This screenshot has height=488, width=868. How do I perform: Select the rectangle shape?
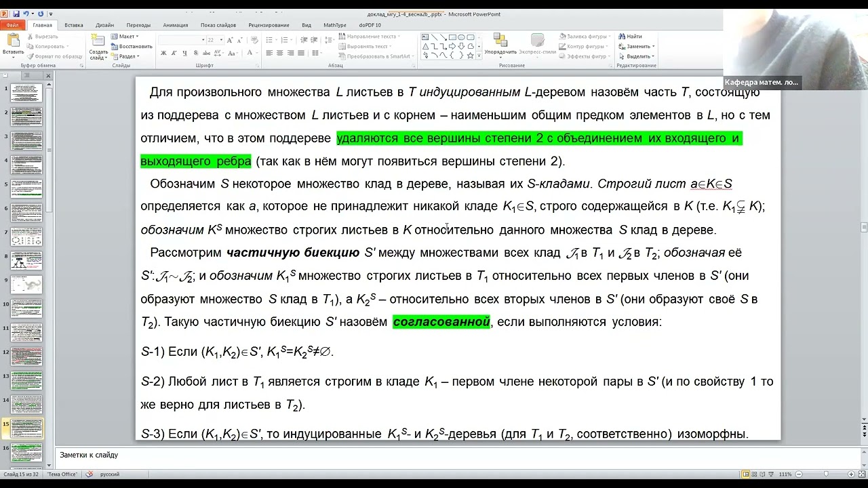(452, 37)
